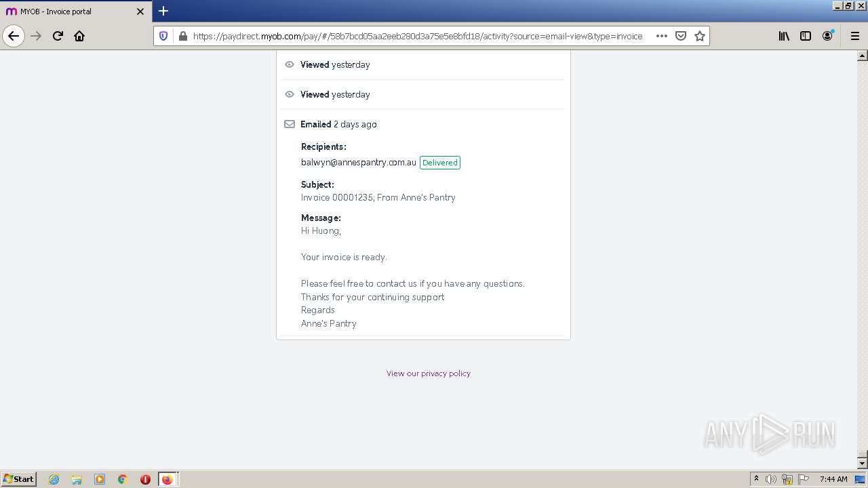
Task: Launch Chrome from the taskbar
Action: tap(123, 479)
